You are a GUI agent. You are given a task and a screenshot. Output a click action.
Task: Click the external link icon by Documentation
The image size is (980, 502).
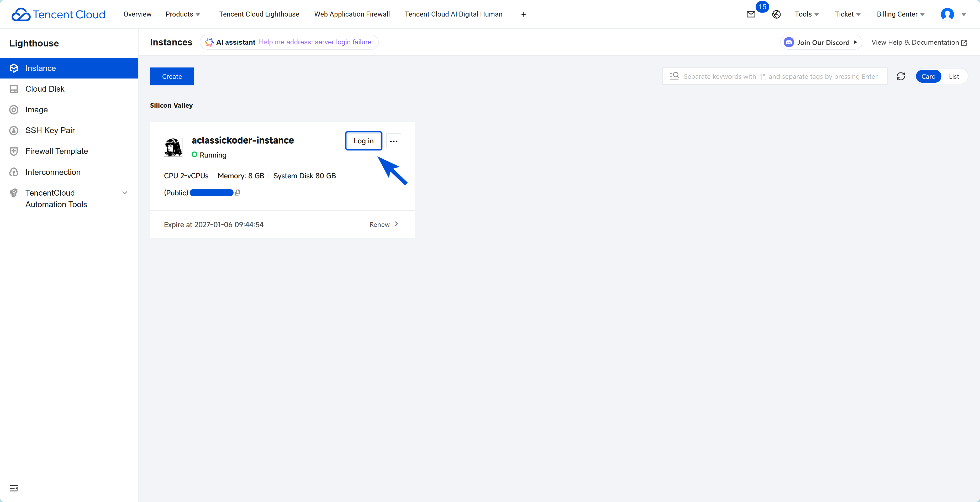pyautogui.click(x=964, y=43)
